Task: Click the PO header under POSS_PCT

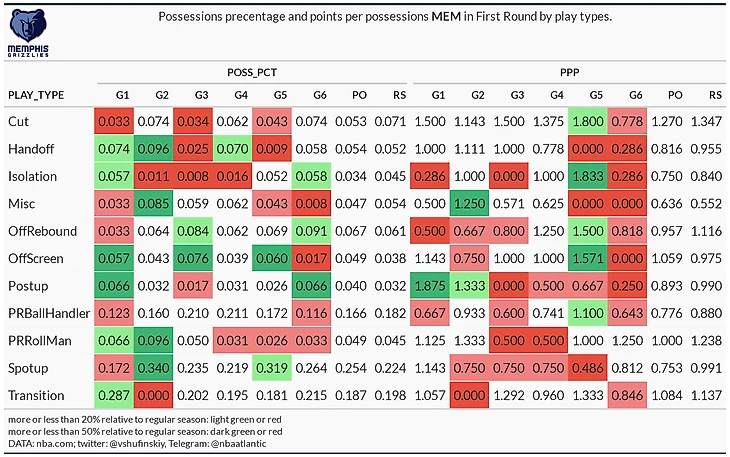Action: 359,95
